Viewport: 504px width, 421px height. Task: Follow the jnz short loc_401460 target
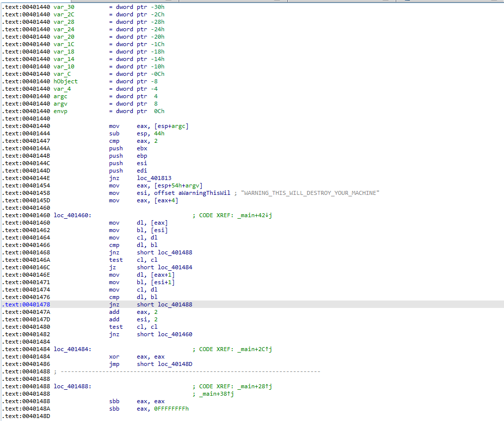175,334
